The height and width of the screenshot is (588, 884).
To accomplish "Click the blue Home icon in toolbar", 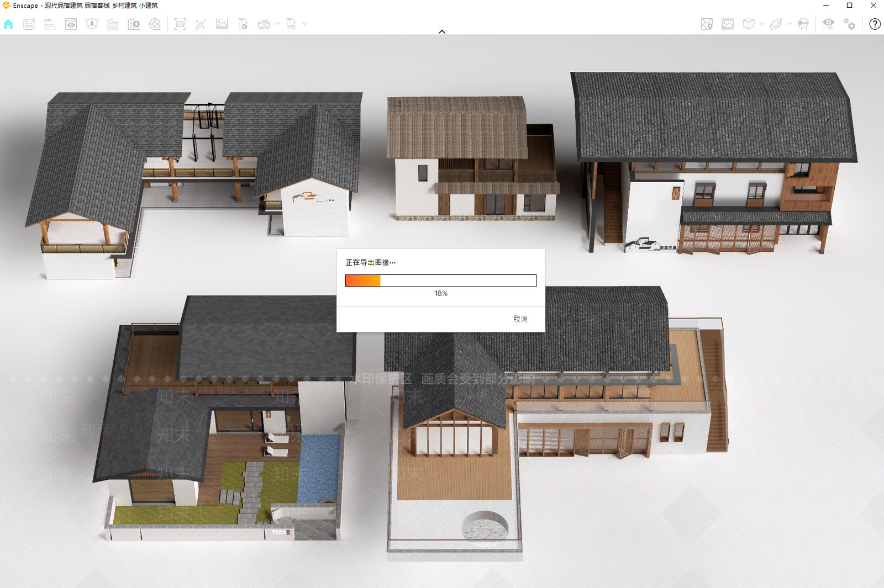I will click(x=8, y=24).
